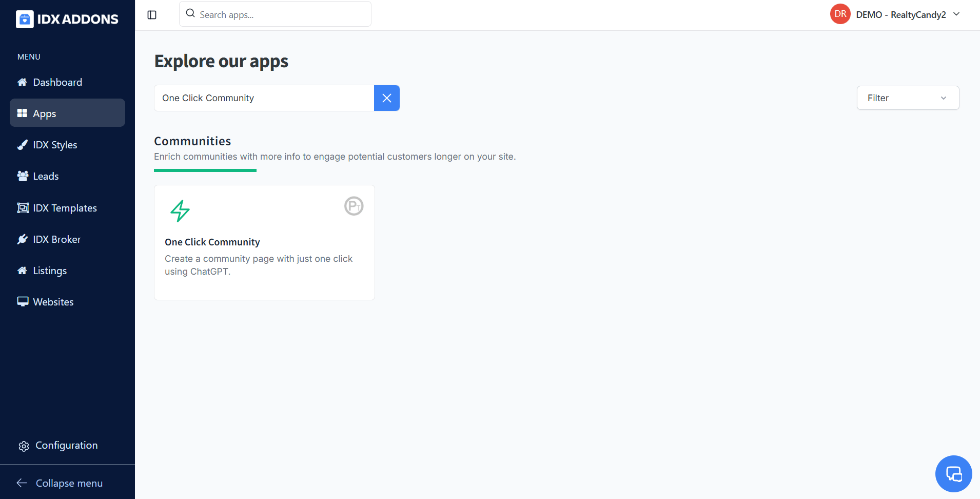Toggle the sidebar panel icon
This screenshot has width=980, height=499.
(152, 15)
